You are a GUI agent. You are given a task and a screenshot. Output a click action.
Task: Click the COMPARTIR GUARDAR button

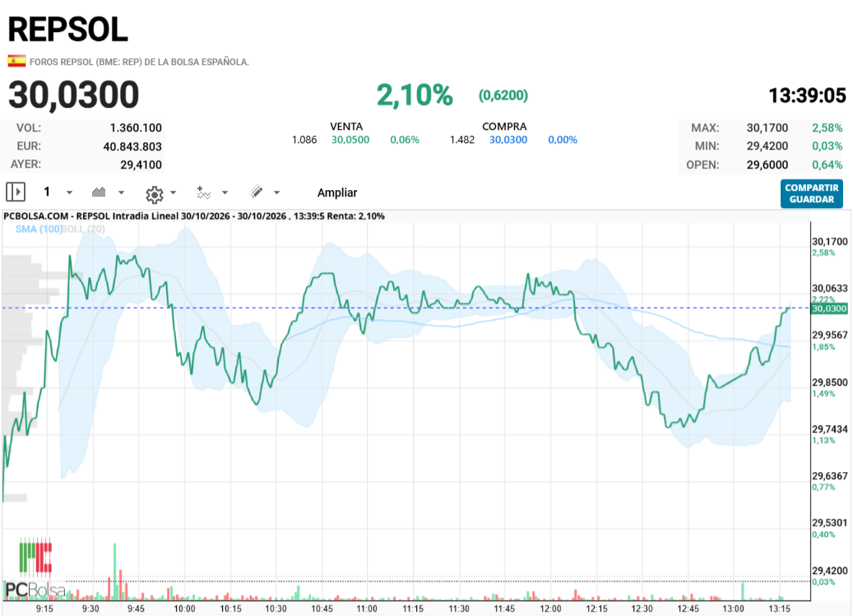[x=812, y=193]
